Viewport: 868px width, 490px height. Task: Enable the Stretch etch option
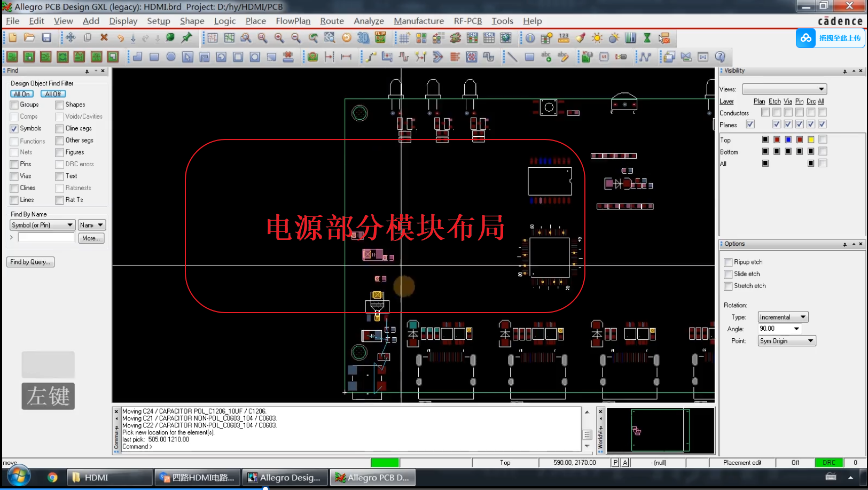(728, 286)
